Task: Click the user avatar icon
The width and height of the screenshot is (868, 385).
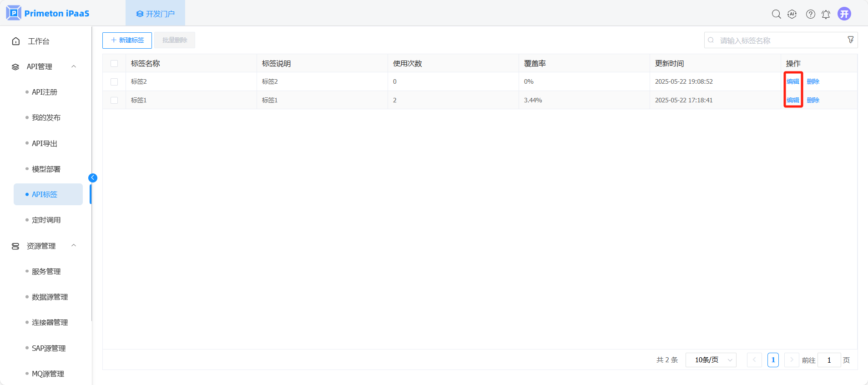Action: [844, 14]
